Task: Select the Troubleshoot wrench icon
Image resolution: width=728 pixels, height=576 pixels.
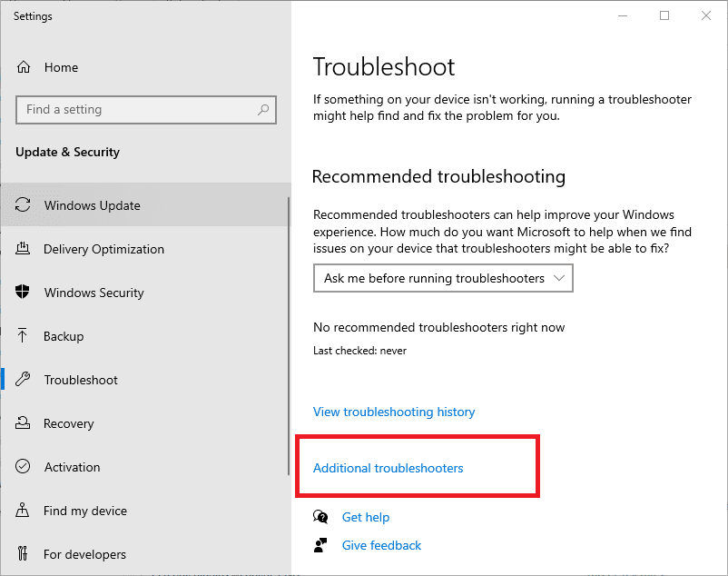Action: (26, 380)
